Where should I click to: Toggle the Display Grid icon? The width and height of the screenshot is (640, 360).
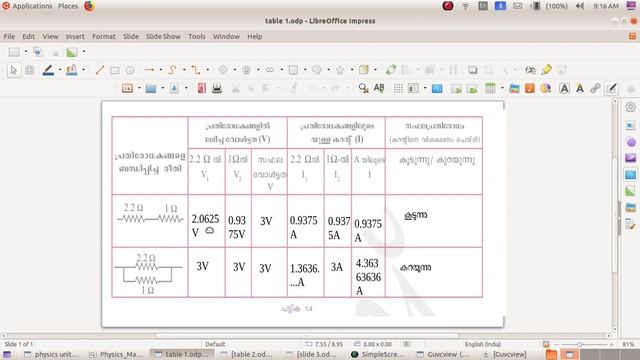tap(398, 88)
